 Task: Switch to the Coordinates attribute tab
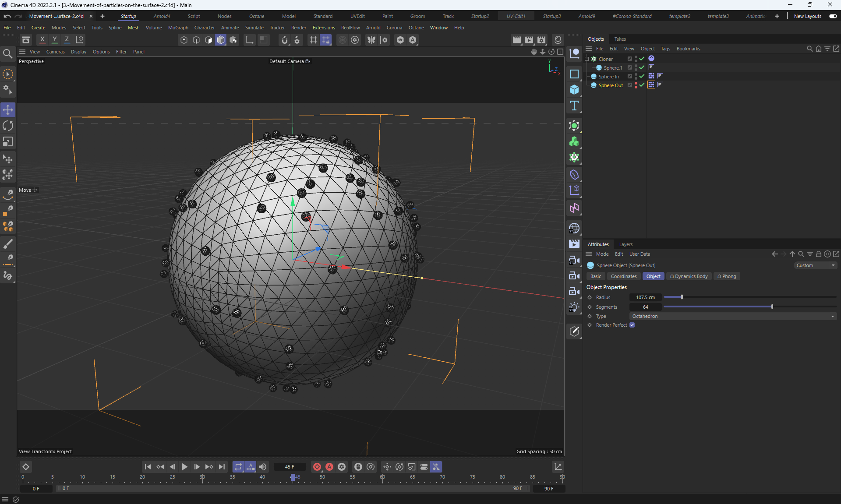[x=623, y=276]
